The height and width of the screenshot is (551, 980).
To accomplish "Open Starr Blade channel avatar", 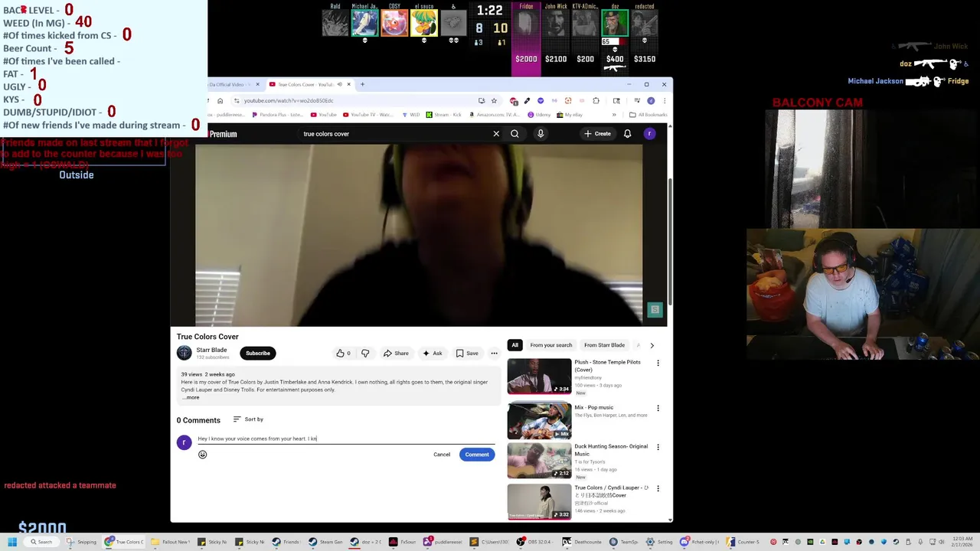I will pos(185,353).
